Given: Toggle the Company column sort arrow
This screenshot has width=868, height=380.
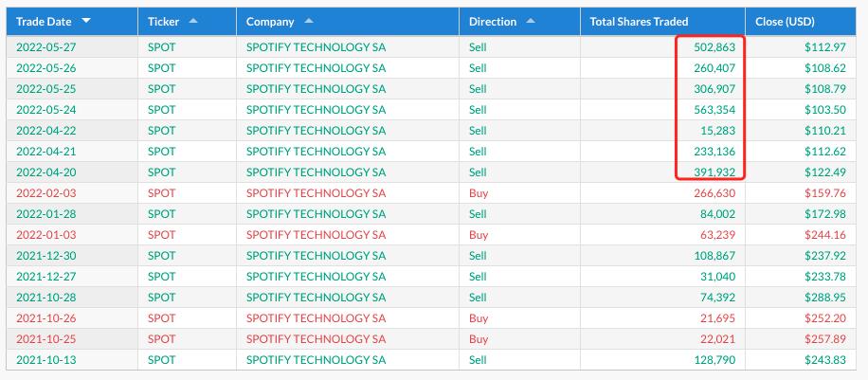Looking at the screenshot, I should click(x=310, y=21).
